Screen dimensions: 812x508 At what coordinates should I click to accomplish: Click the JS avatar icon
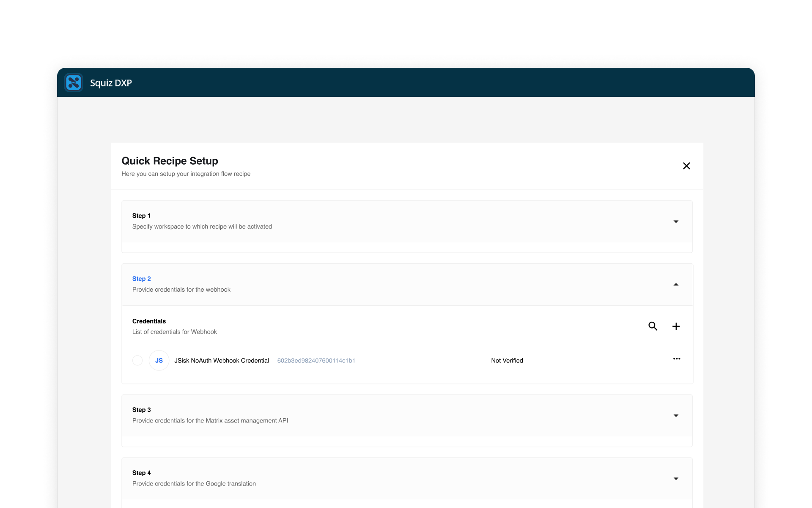pos(159,360)
